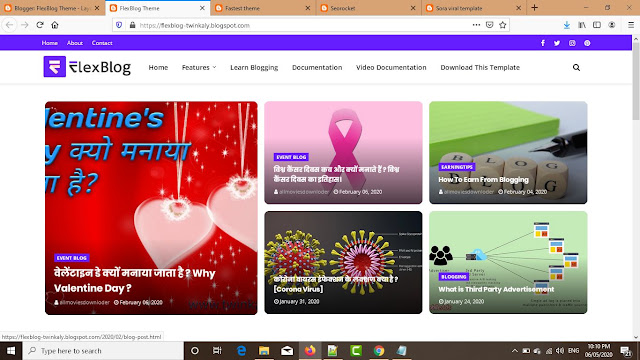
Task: Go forward to next page
Action: click(24, 25)
